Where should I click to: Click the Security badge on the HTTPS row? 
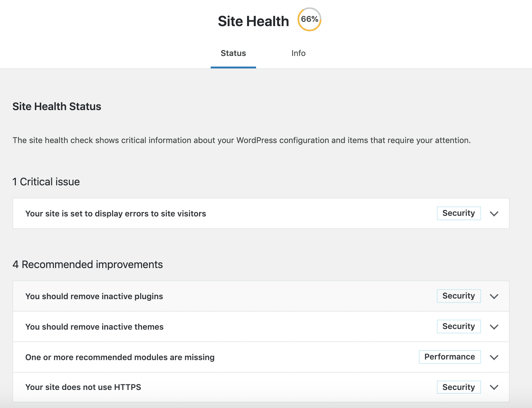pos(459,387)
